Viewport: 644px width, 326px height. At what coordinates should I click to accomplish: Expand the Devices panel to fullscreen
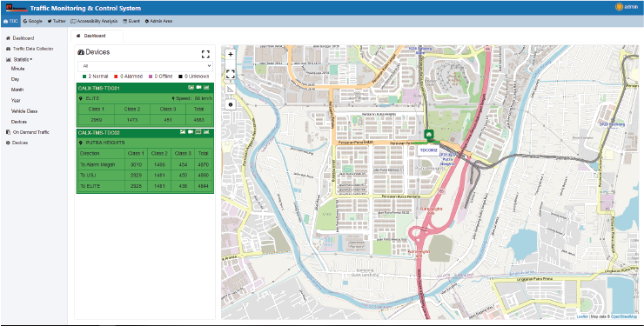pyautogui.click(x=205, y=54)
